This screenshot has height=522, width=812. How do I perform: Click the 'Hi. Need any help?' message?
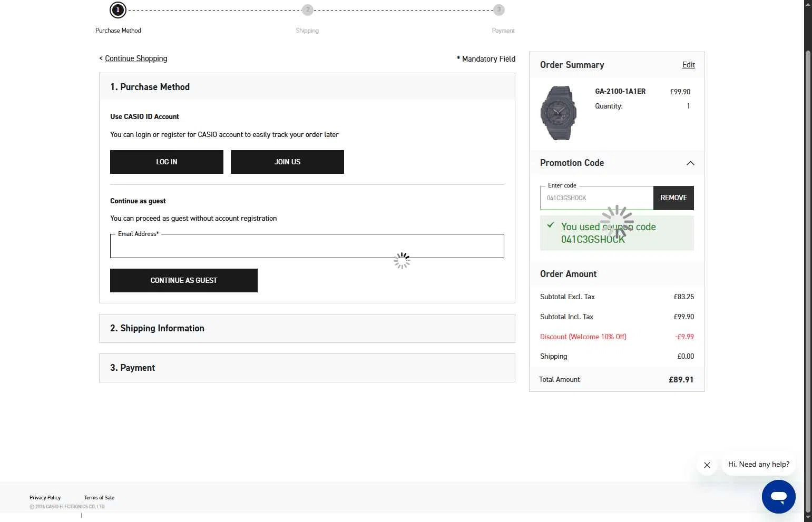point(759,465)
